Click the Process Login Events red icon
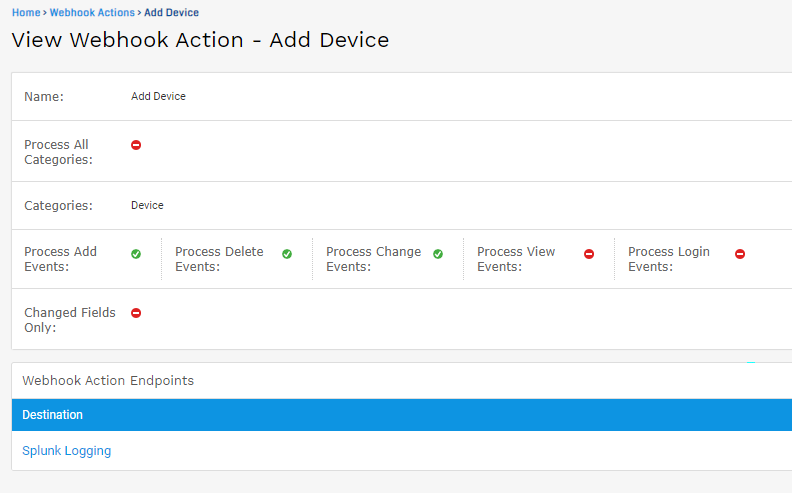This screenshot has width=792, height=493. click(740, 254)
